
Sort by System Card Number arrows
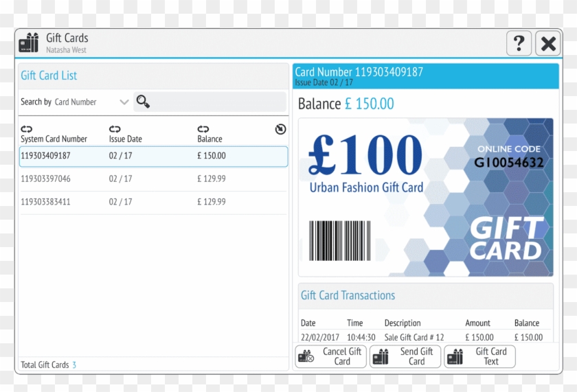point(27,129)
